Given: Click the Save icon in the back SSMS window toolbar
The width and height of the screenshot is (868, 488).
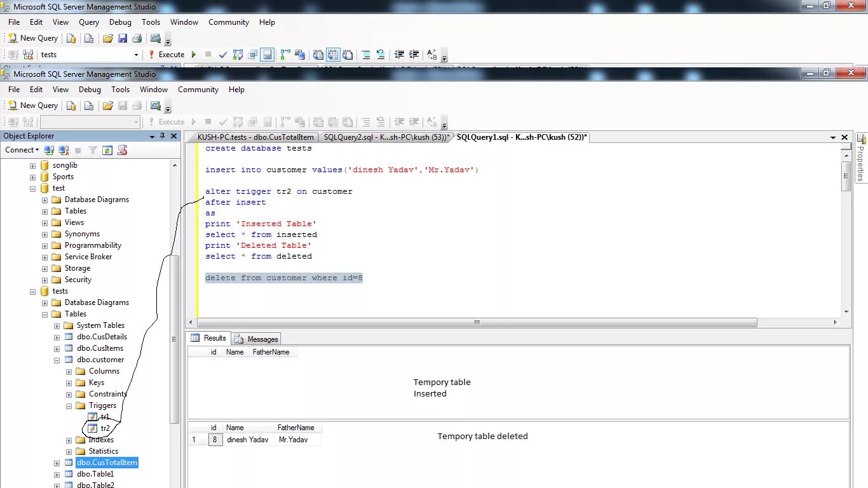Looking at the screenshot, I should (123, 38).
